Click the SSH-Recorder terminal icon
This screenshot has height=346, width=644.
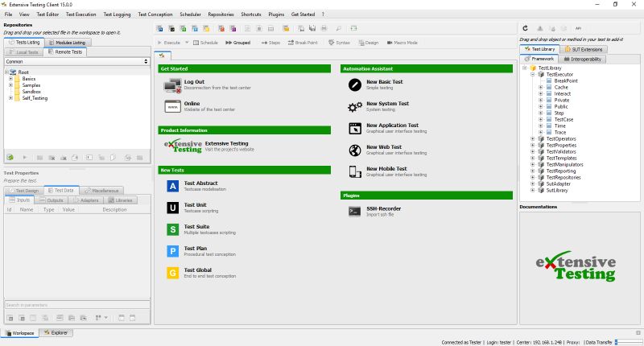point(355,211)
